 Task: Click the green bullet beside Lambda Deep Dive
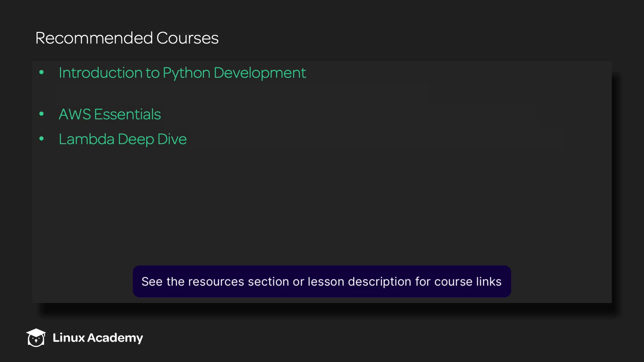point(42,139)
